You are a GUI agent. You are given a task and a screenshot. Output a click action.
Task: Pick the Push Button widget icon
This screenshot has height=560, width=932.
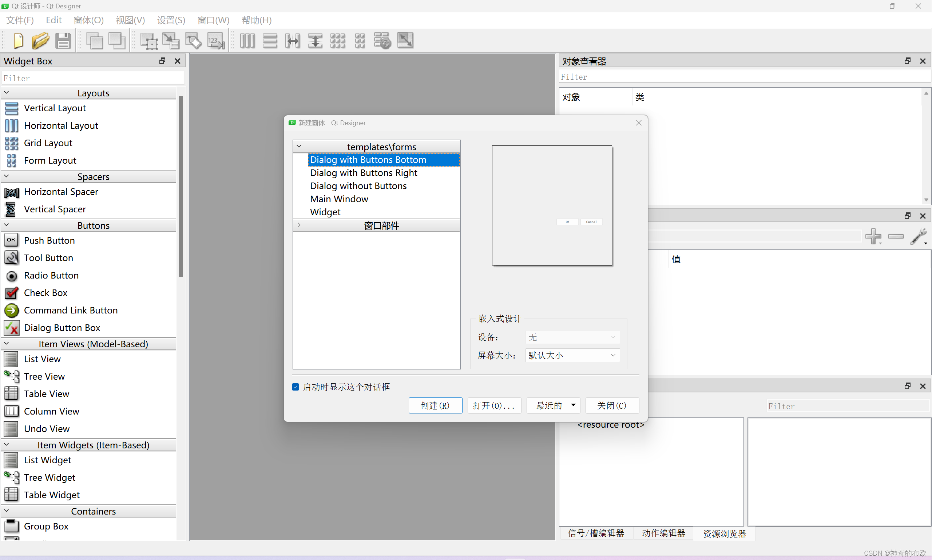tap(11, 240)
